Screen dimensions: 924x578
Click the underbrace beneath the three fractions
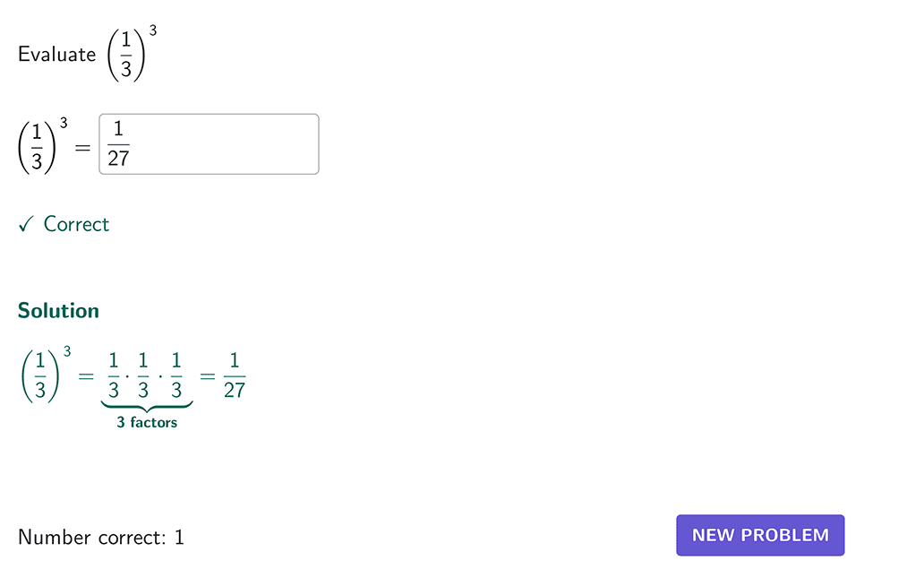point(147,407)
